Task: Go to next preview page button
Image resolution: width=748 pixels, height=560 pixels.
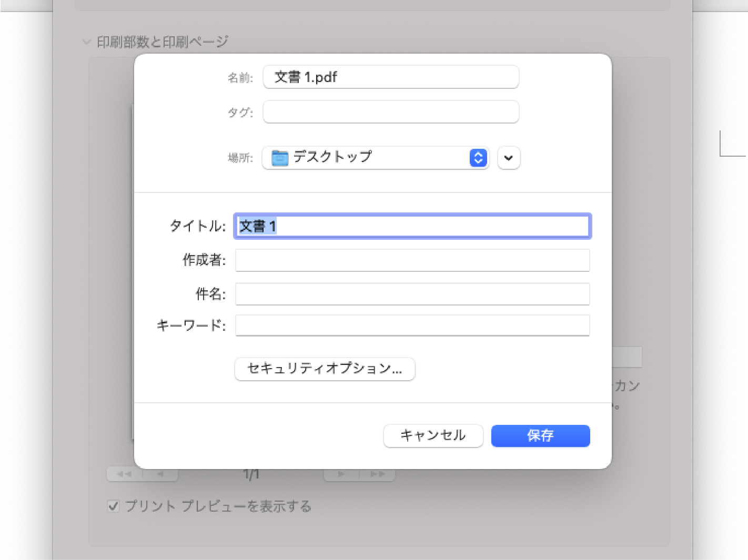Action: [x=341, y=474]
